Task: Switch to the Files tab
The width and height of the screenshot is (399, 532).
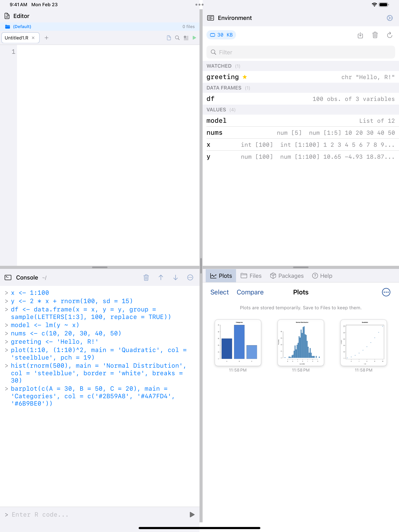Action: (x=251, y=276)
